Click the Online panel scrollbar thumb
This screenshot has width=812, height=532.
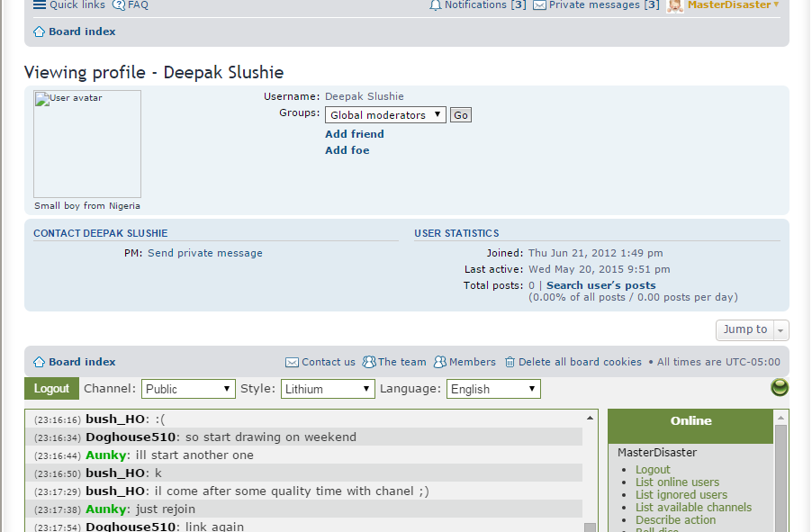(x=780, y=479)
